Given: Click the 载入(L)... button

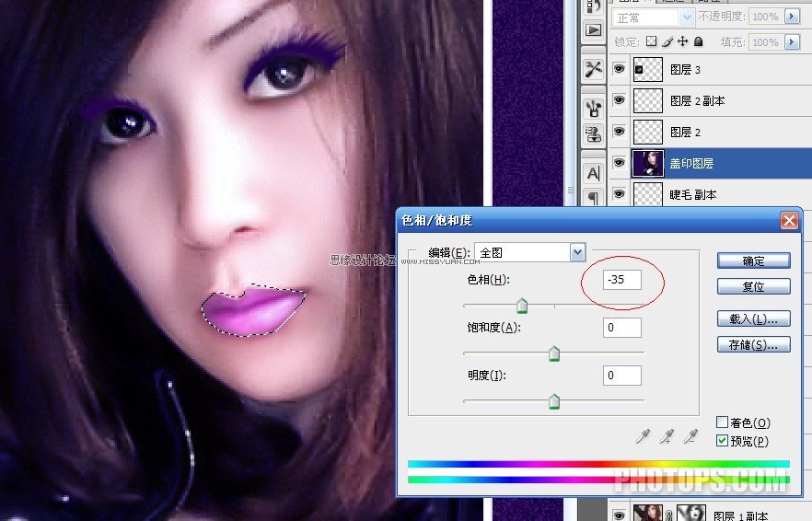Looking at the screenshot, I should click(x=753, y=319).
